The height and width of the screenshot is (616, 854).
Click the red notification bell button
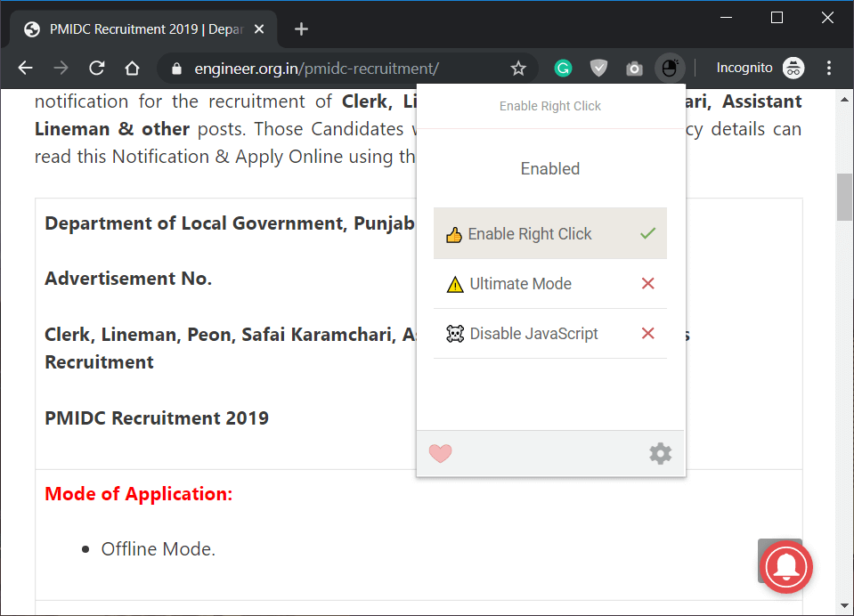[x=786, y=567]
